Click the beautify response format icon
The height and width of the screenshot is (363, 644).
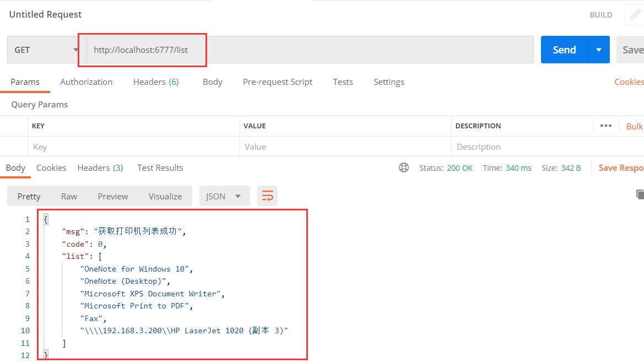(x=267, y=196)
